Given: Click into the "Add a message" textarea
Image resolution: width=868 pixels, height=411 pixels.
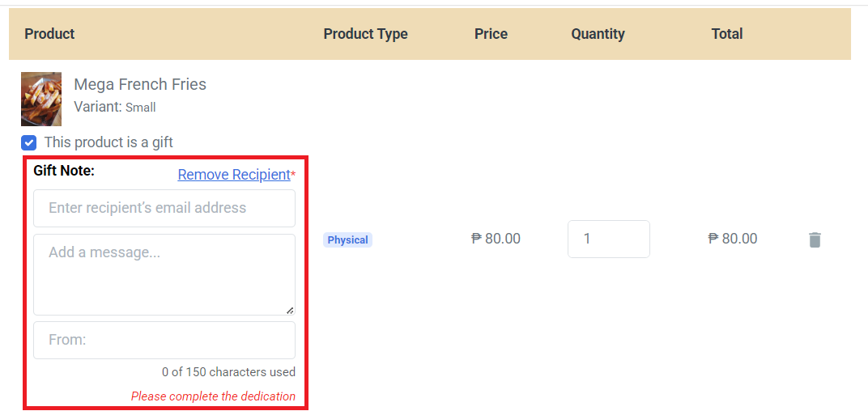Looking at the screenshot, I should click(x=164, y=274).
